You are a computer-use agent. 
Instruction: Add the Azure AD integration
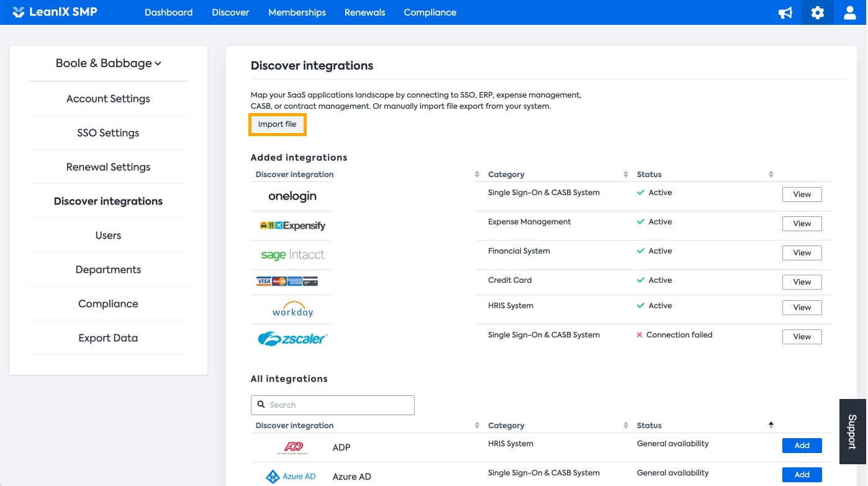point(802,475)
